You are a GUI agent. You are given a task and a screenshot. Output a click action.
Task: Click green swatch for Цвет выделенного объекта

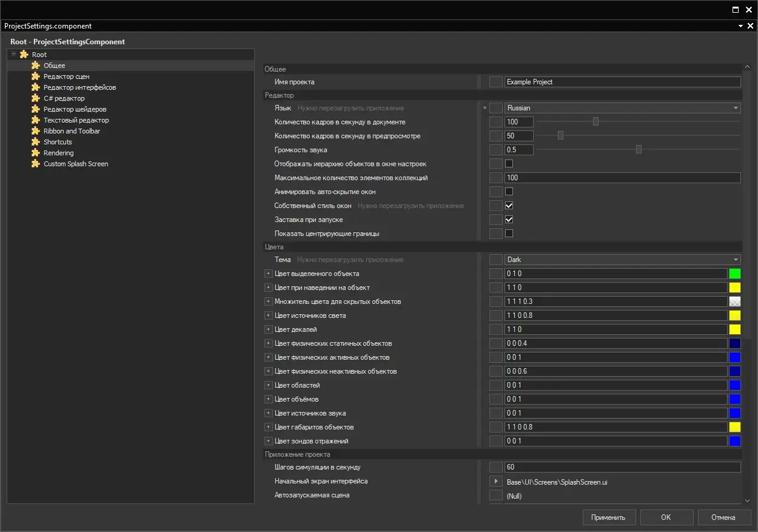[x=735, y=274]
